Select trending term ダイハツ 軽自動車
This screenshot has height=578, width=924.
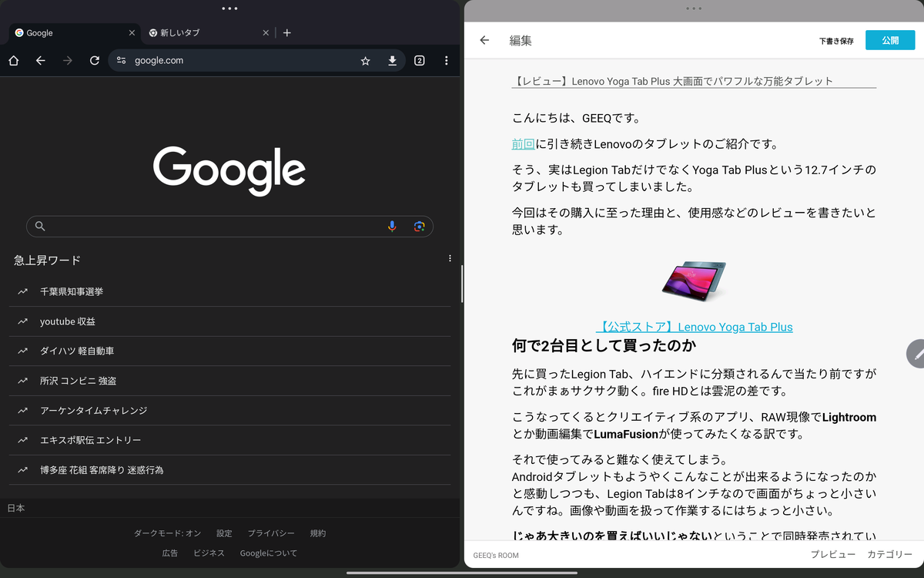[230, 351]
